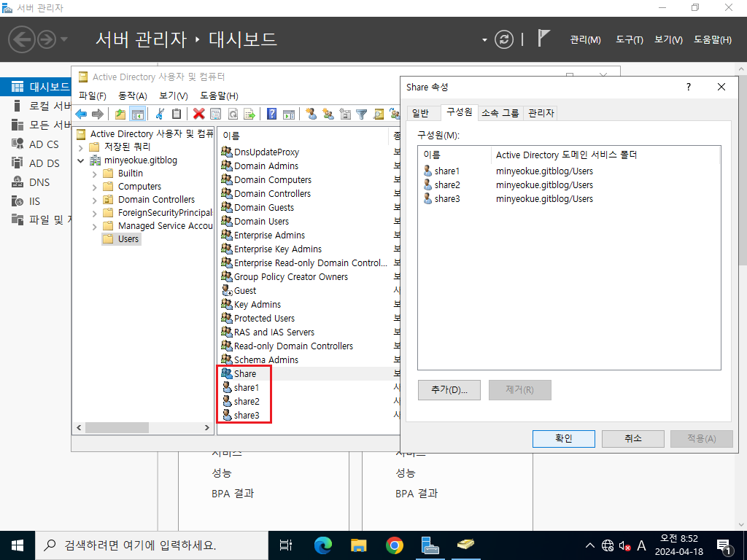Expand the Domain Controllers tree node
Viewport: 747px width, 560px height.
[x=94, y=201]
